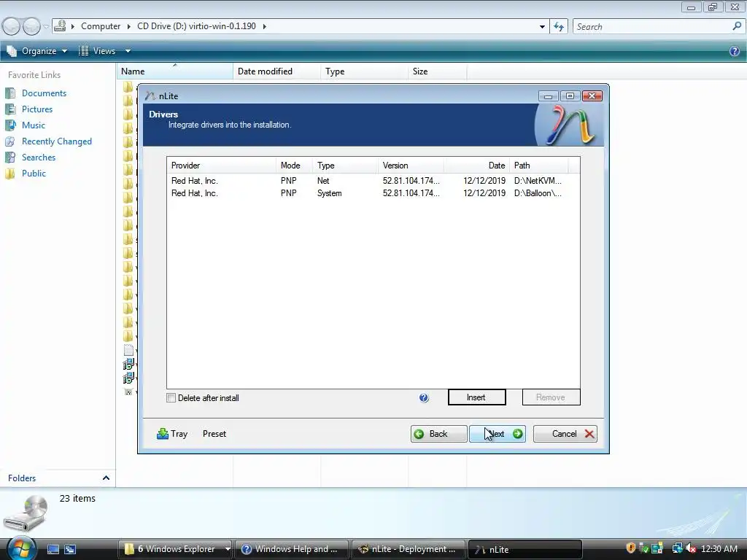Click the D:\Balloon path cell

538,192
